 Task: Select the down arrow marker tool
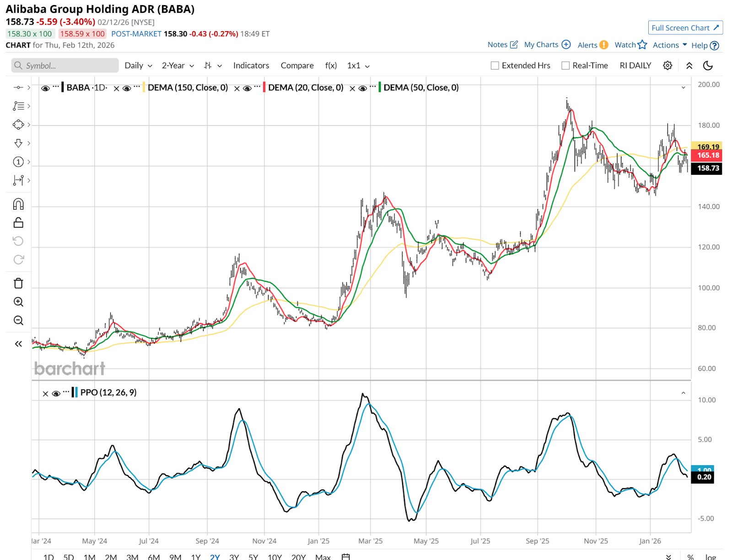tap(18, 143)
